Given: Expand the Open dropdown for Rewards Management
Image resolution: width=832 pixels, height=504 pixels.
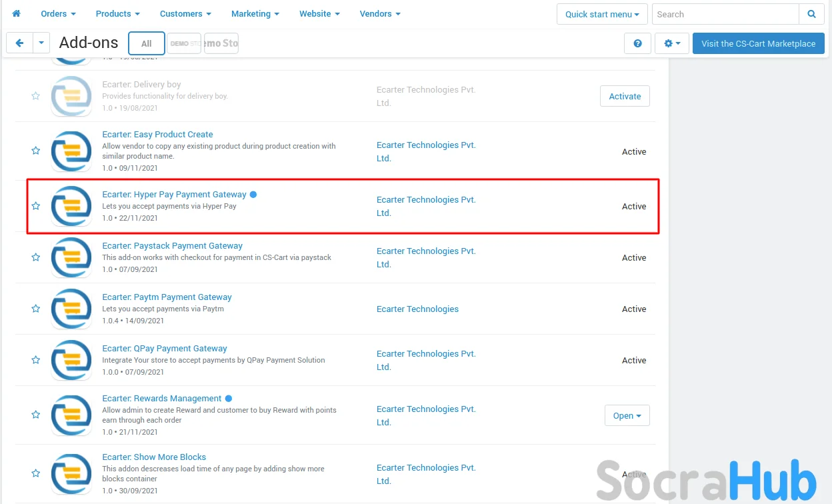Looking at the screenshot, I should 627,415.
